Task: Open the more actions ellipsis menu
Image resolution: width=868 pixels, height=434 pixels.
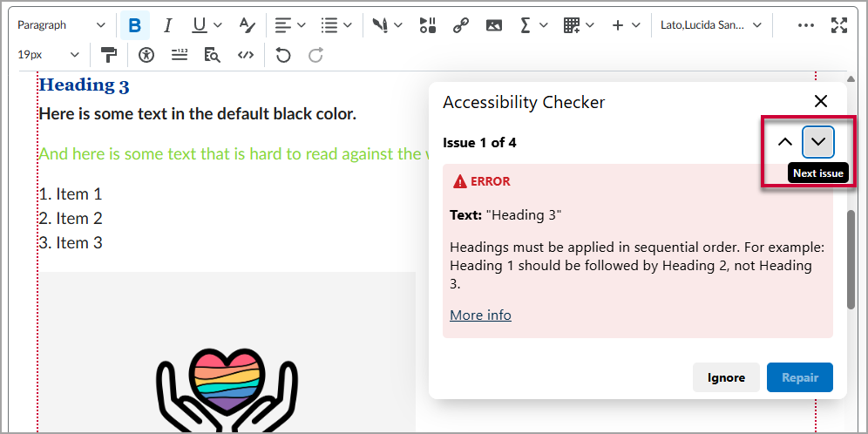Action: click(x=805, y=25)
